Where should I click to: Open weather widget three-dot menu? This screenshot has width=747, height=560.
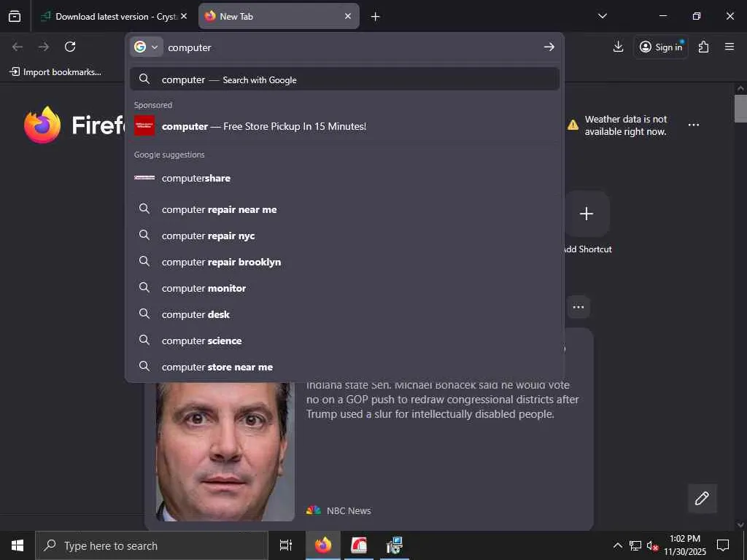[693, 125]
